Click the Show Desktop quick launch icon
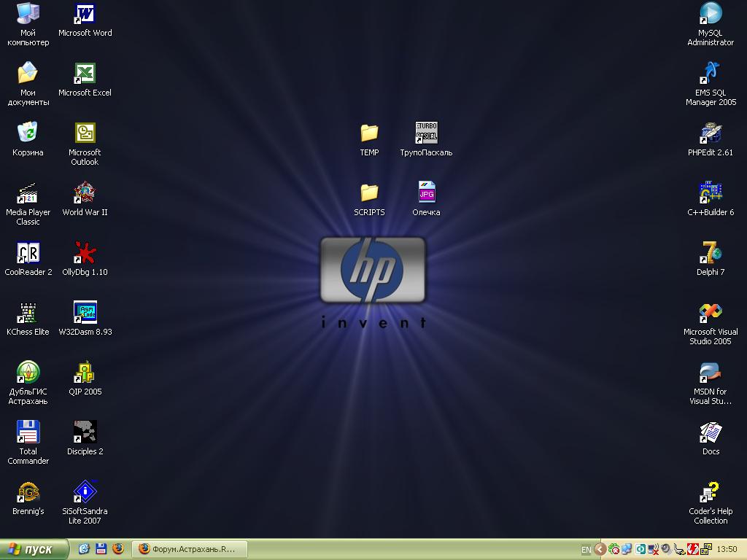 coord(84,549)
